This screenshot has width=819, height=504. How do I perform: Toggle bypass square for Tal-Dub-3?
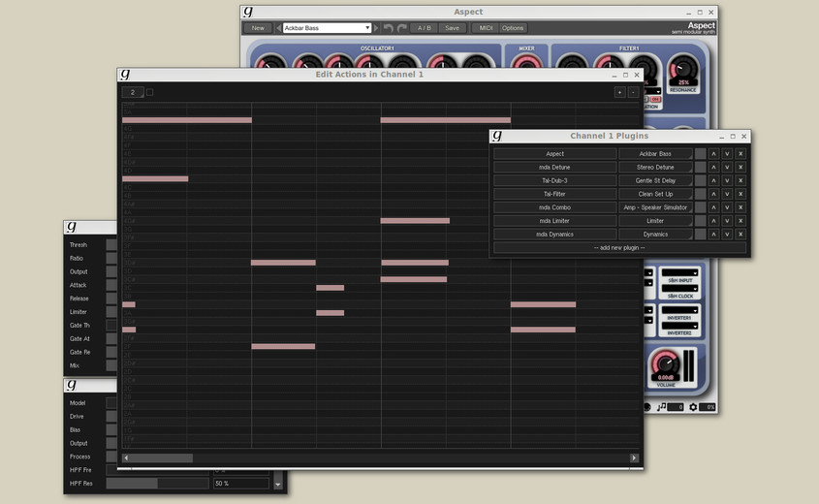pyautogui.click(x=701, y=180)
